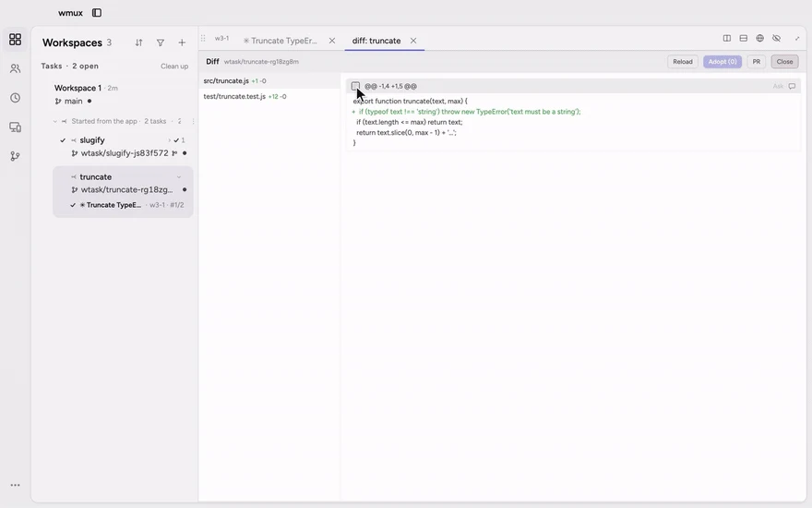The width and height of the screenshot is (812, 508).
Task: Open the more options ellipsis at sidebar bottom
Action: click(15, 485)
